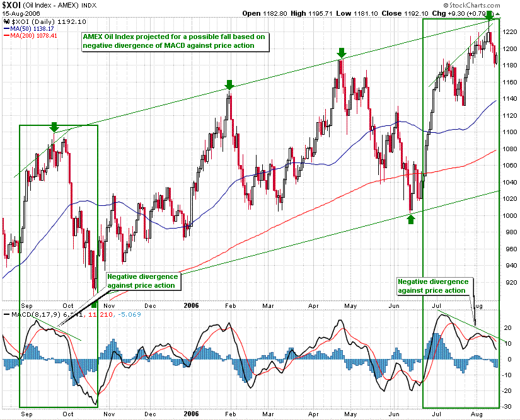Click '2006' on the price panel date axis
520x420 pixels.
[x=192, y=305]
